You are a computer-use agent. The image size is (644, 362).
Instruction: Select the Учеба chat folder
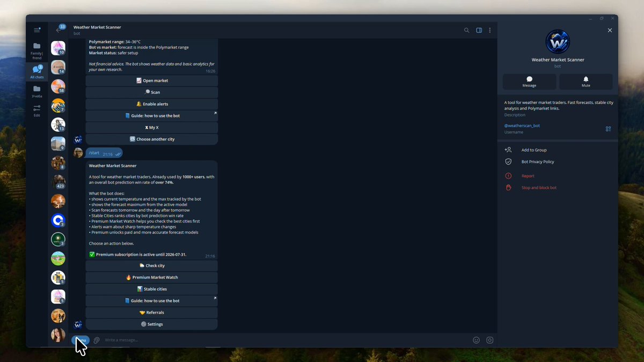(x=36, y=92)
